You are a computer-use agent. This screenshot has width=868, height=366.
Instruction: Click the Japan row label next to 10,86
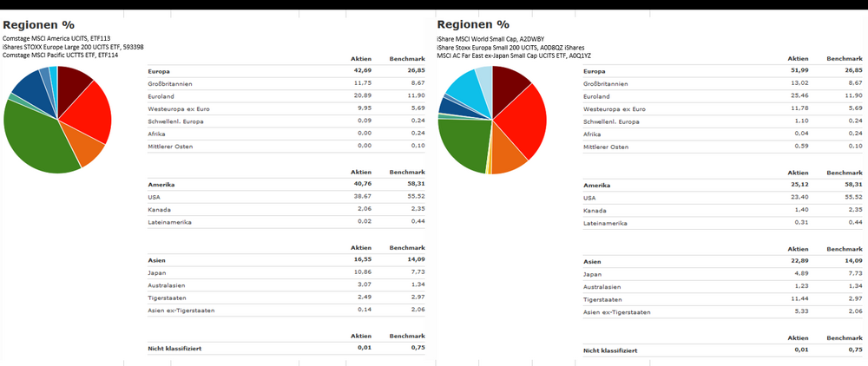tap(156, 272)
